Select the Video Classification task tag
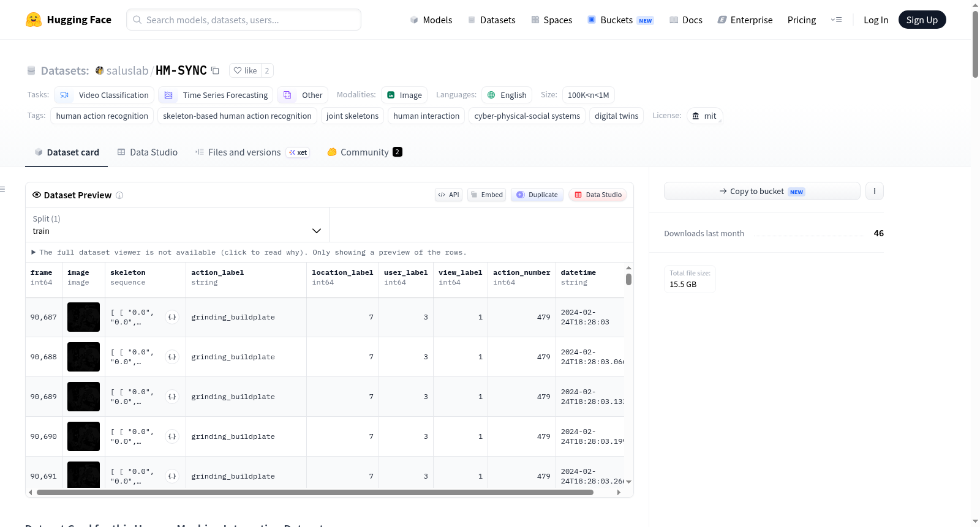Viewport: 980px width, 527px height. pyautogui.click(x=104, y=95)
